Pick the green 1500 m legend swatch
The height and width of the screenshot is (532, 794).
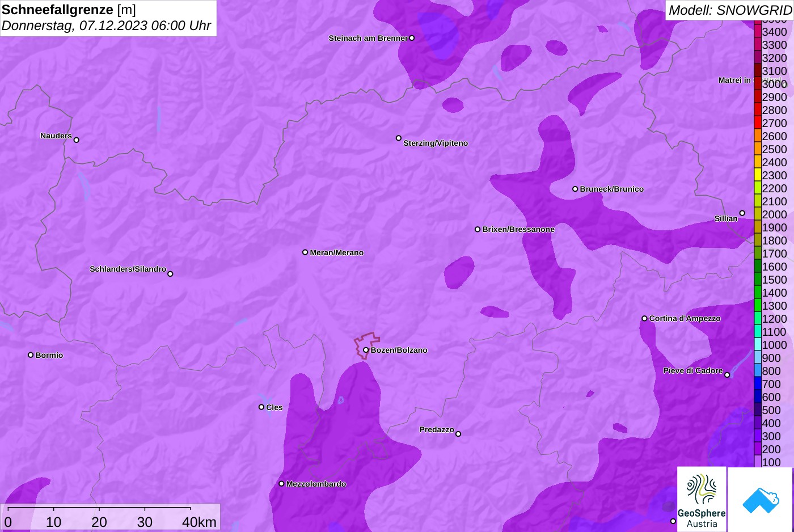click(757, 280)
